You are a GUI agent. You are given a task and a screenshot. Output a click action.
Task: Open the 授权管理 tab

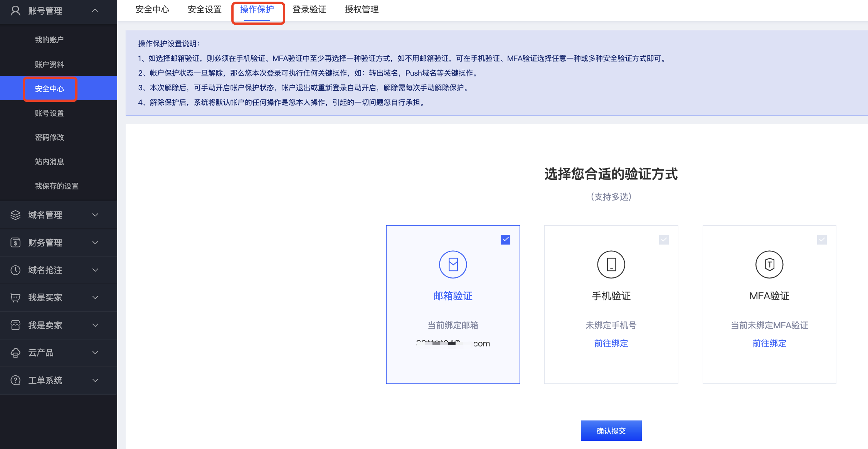coord(362,10)
